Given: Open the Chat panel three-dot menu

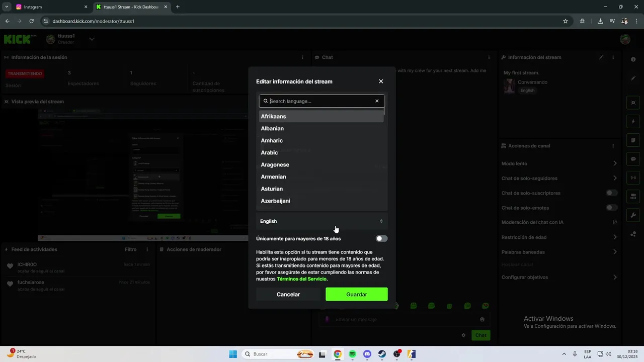Looking at the screenshot, I should point(489,57).
